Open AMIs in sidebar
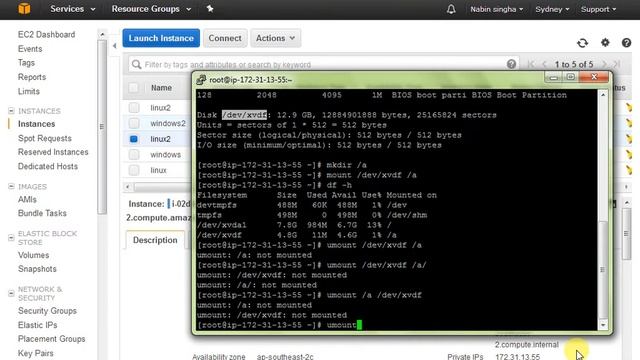The width and height of the screenshot is (640, 360). tap(27, 199)
